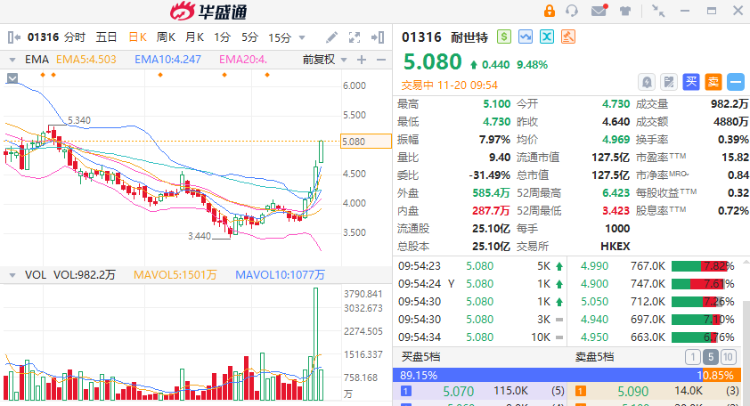Select the 月K monthly chart tab
The height and width of the screenshot is (406, 750).
[x=194, y=37]
